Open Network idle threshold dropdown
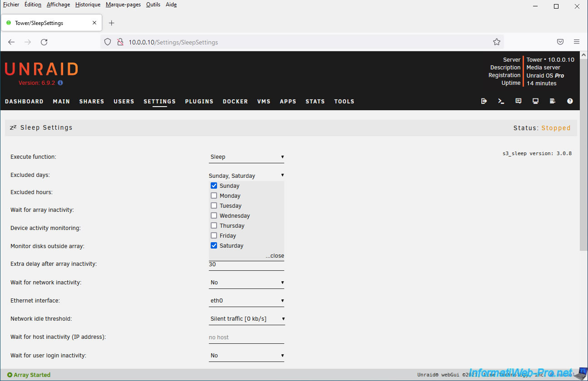 click(x=247, y=319)
